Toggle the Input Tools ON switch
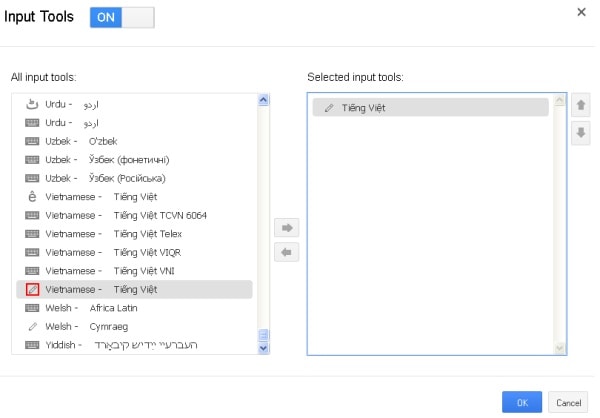Screen dimensions: 600x418 coord(122,17)
